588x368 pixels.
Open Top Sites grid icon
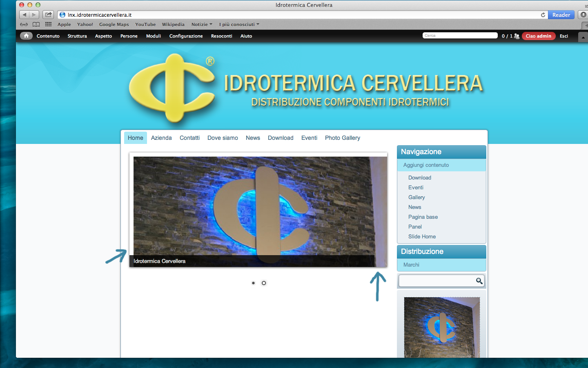48,25
